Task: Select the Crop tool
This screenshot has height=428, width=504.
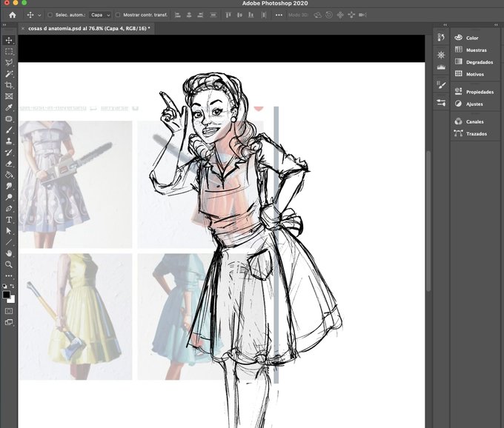Action: tap(9, 85)
